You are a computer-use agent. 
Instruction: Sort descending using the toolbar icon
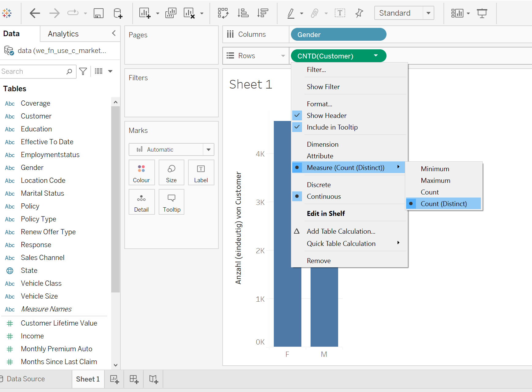(x=263, y=13)
